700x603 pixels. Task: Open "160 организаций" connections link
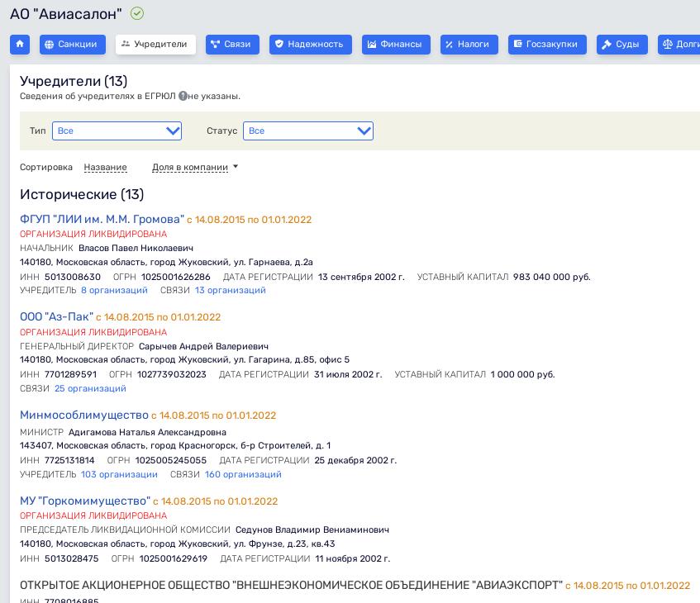click(243, 474)
